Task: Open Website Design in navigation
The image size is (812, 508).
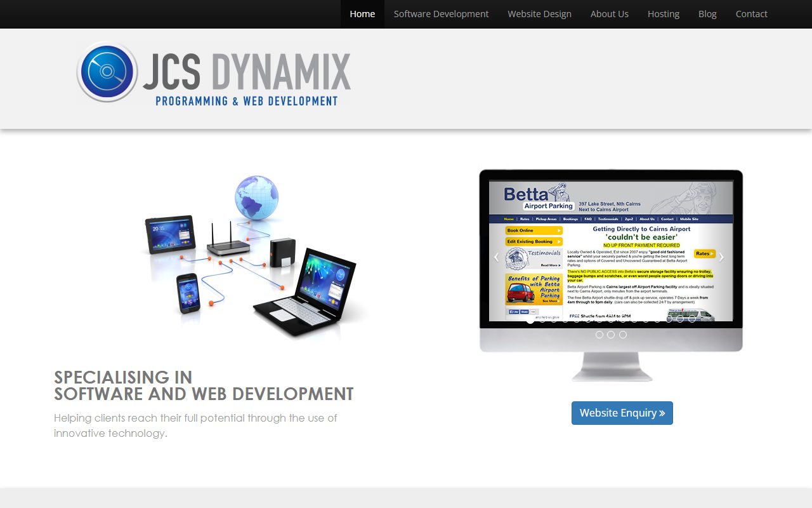Action: [539, 14]
